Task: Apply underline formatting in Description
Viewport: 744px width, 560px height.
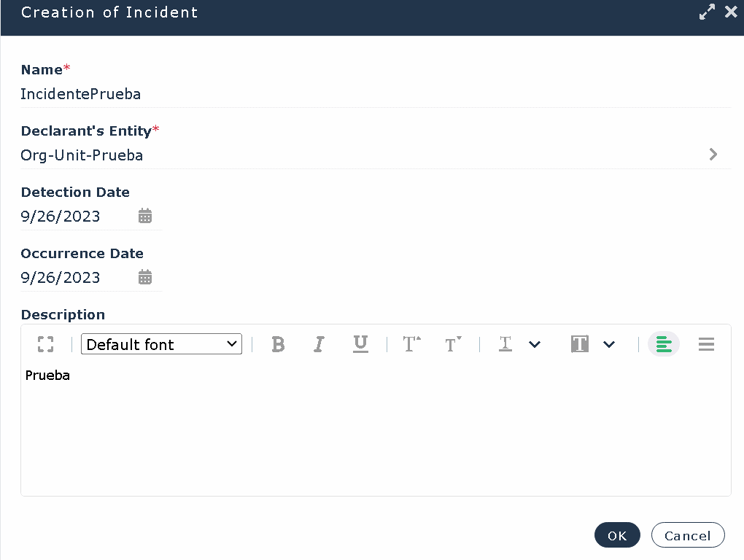Action: 360,344
